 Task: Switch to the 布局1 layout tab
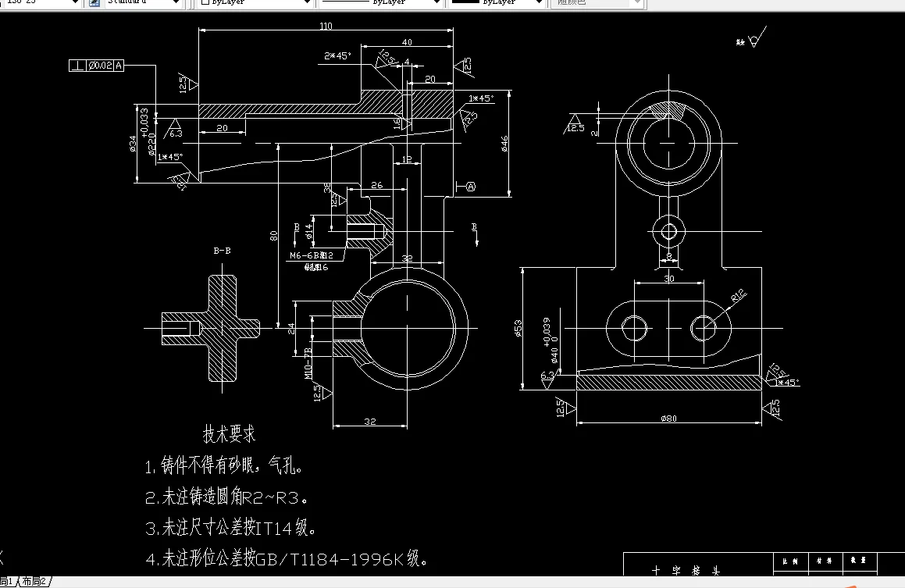pos(6,582)
